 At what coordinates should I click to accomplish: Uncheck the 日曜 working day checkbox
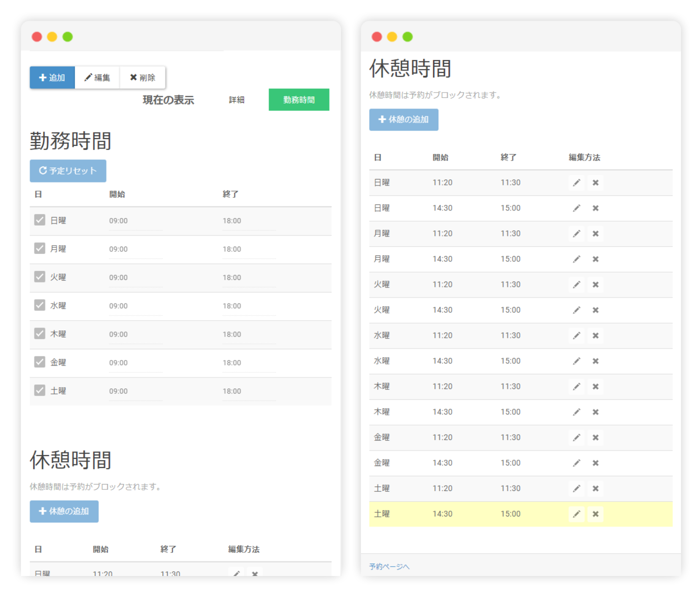point(40,220)
